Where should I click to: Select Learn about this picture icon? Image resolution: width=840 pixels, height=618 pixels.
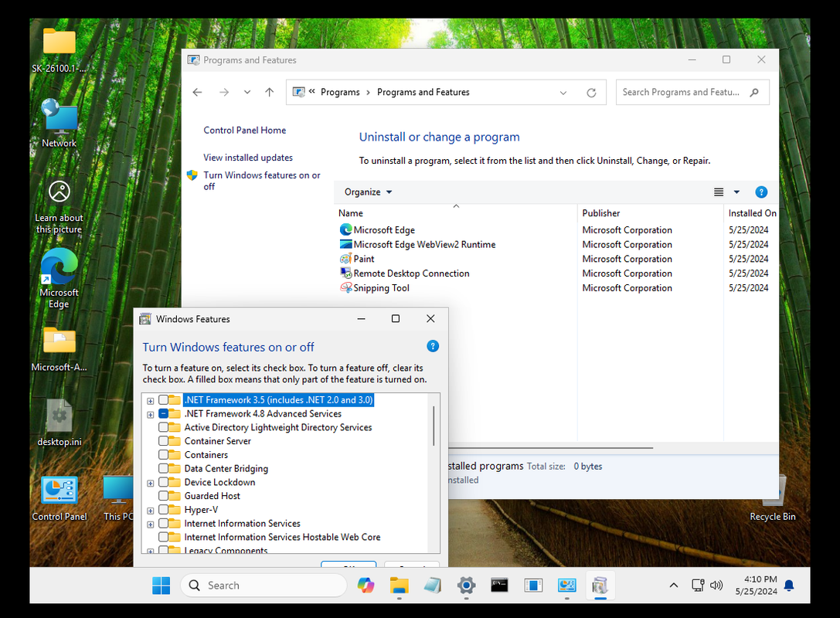click(x=59, y=207)
